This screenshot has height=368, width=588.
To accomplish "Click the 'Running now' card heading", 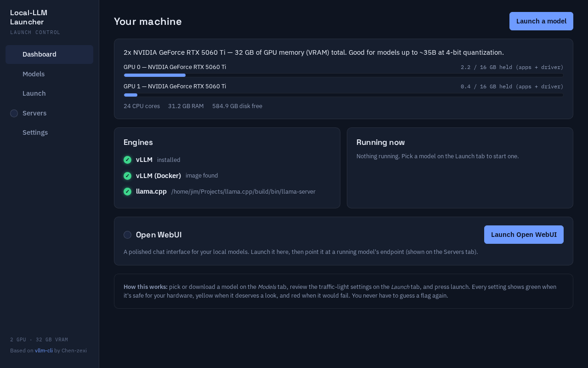I will tap(380, 143).
